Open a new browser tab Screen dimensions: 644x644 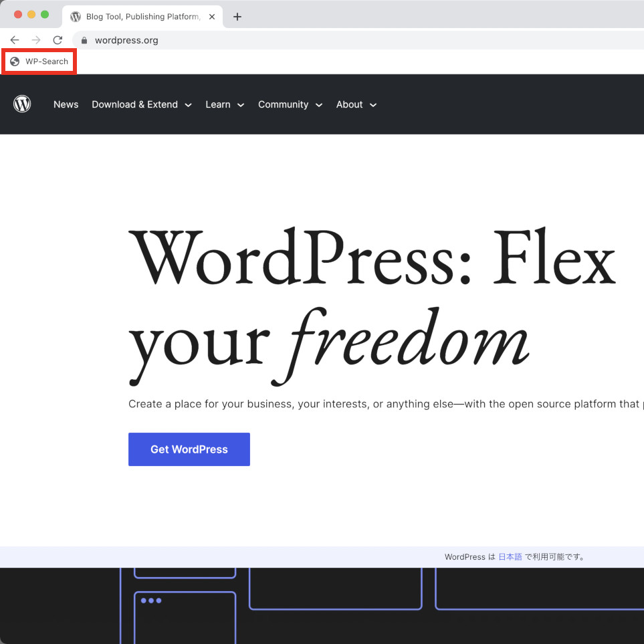coord(237,17)
